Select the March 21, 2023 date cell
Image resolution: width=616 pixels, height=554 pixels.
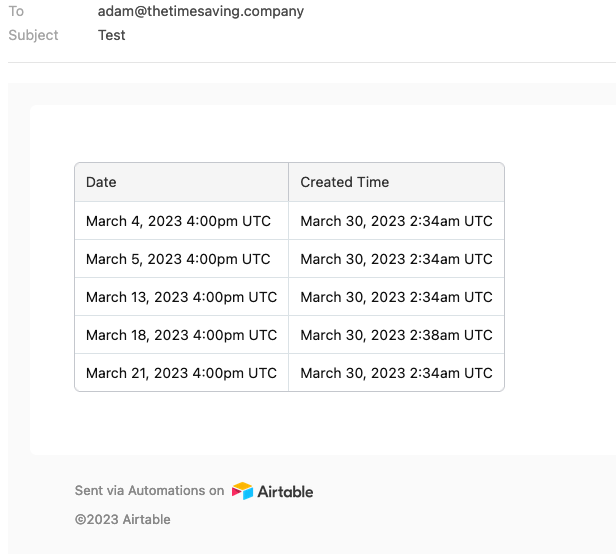click(182, 373)
